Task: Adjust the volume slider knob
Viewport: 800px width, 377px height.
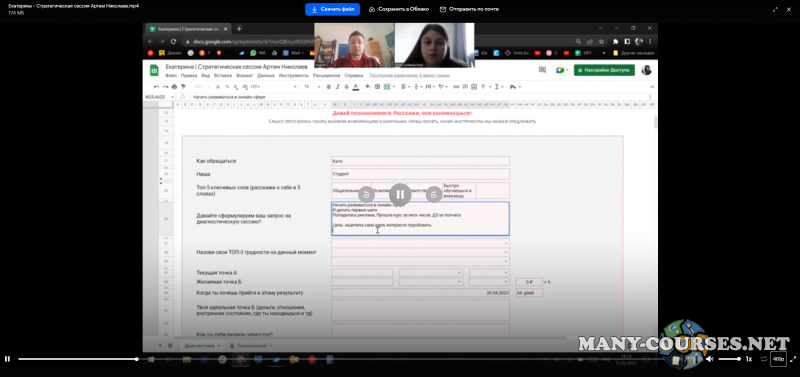Action: click(738, 359)
